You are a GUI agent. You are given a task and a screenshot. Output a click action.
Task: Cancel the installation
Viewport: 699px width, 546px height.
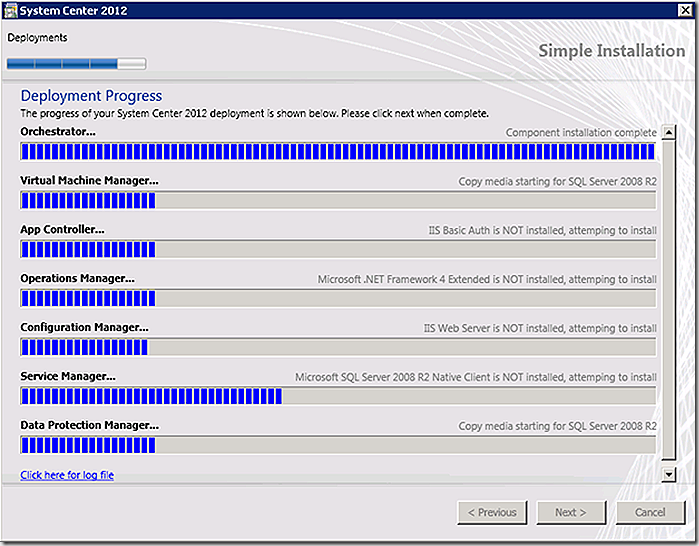(x=650, y=513)
